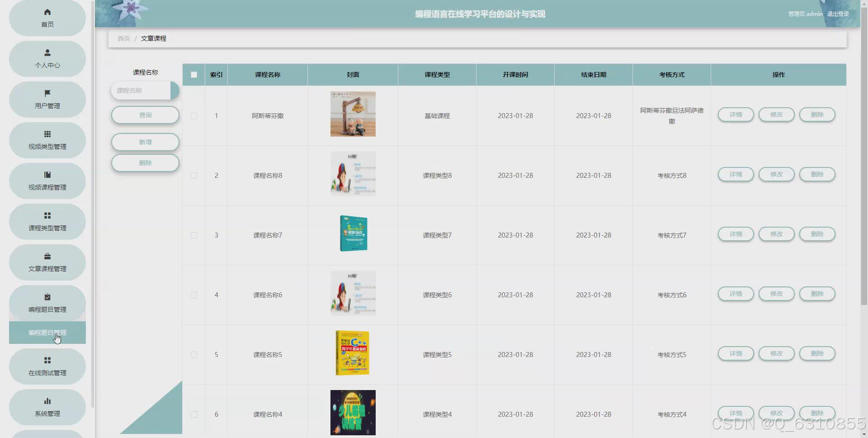Click the 管理员 admin label
868x438 pixels.
pyautogui.click(x=805, y=14)
